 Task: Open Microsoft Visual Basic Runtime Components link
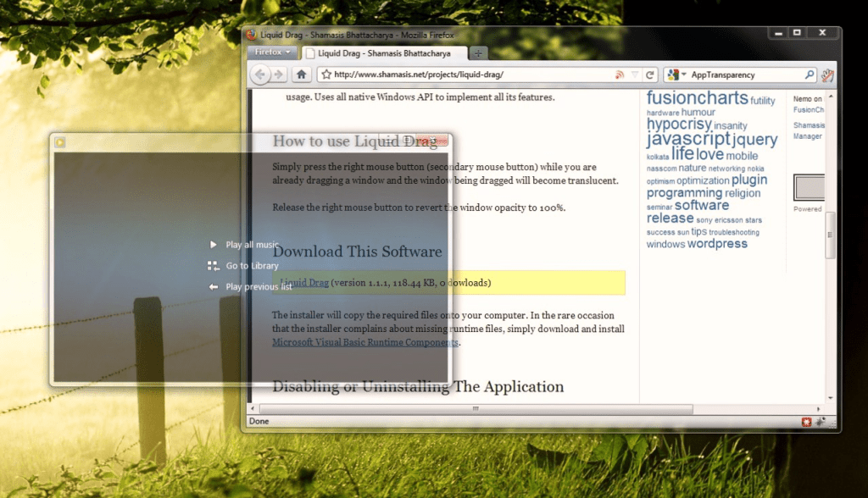pyautogui.click(x=365, y=343)
